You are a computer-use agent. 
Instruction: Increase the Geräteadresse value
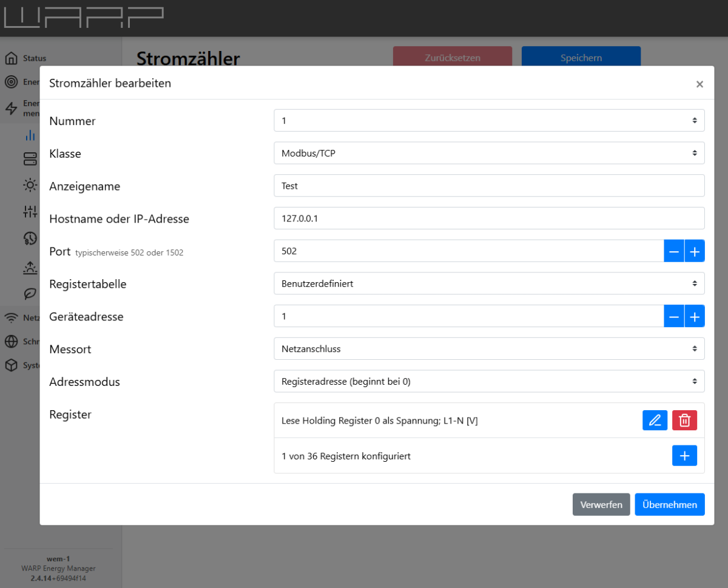[695, 316]
